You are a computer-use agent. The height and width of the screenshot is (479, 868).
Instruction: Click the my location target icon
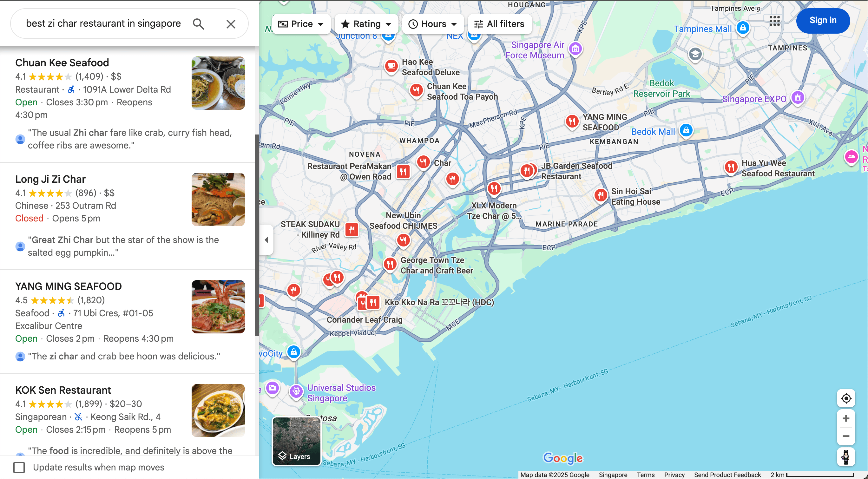[846, 398]
